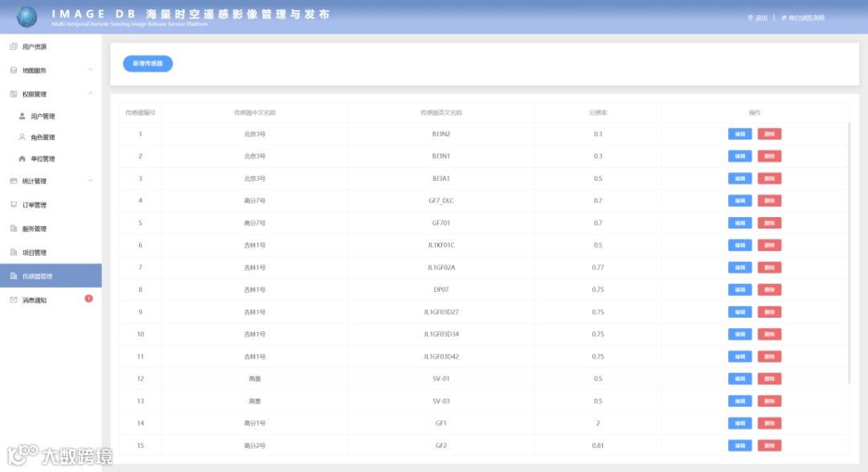
Task: Click the table's vertical scrollbar
Action: pyautogui.click(x=849, y=253)
